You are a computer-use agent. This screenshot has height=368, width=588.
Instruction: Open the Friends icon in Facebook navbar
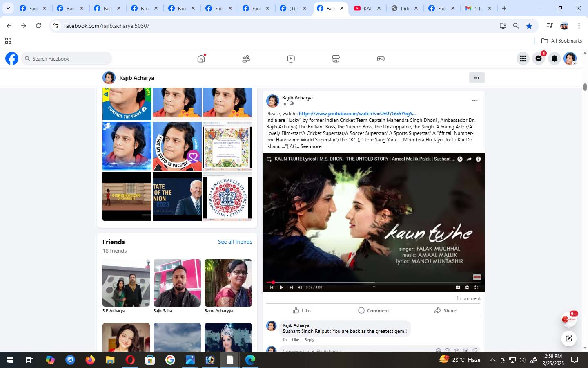[x=246, y=59]
